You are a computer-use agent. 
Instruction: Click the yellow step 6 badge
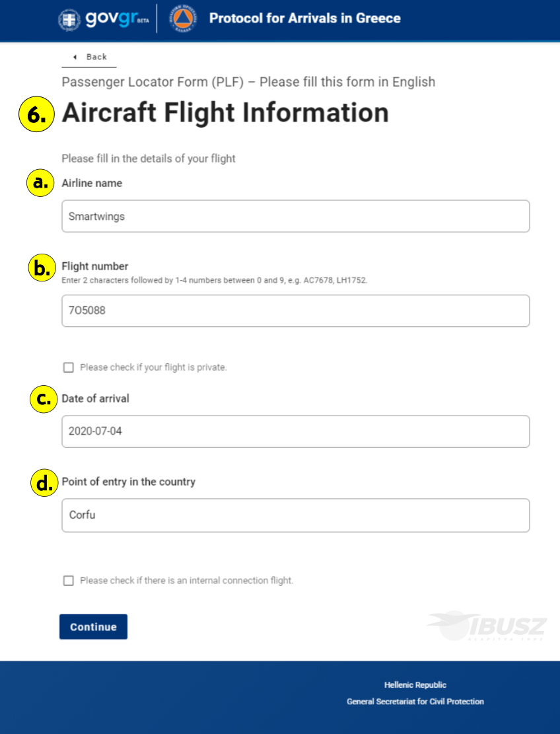[36, 114]
